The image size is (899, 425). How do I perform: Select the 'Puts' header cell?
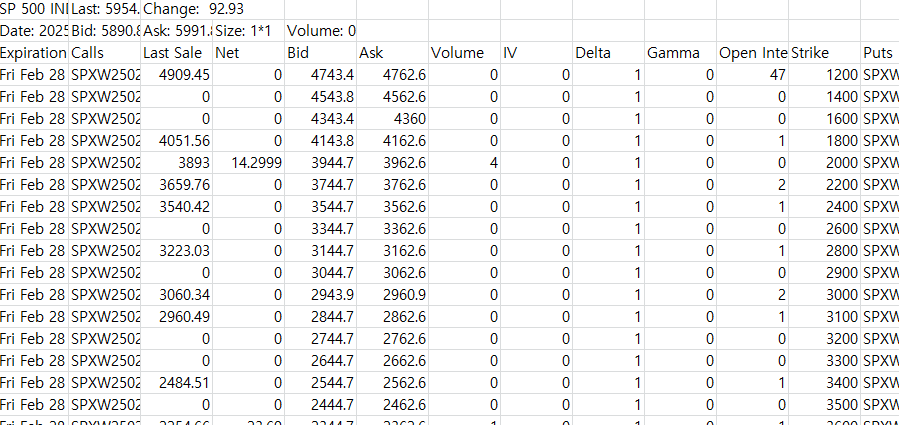[x=880, y=53]
